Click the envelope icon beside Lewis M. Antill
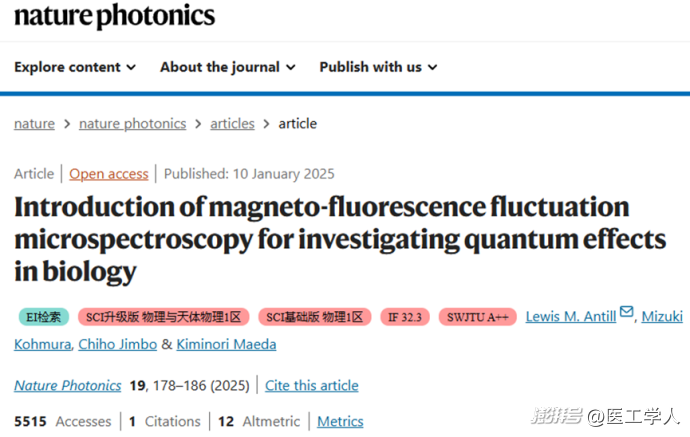This screenshot has height=437, width=690. [626, 312]
